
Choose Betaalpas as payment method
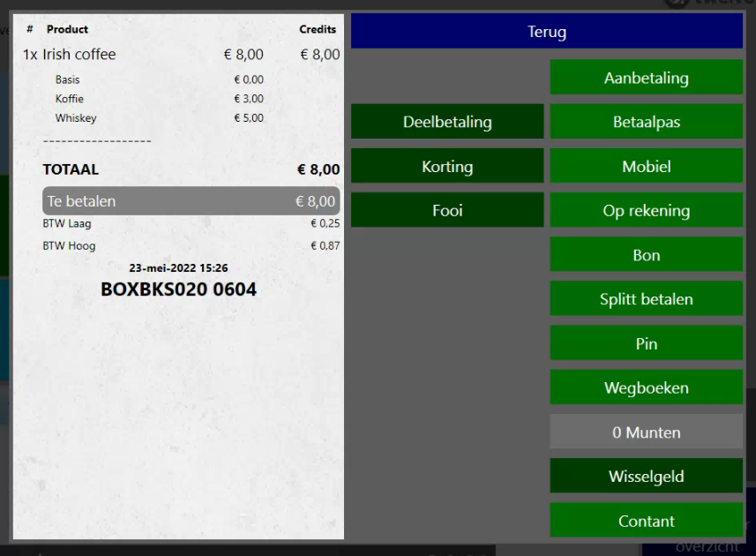click(646, 122)
